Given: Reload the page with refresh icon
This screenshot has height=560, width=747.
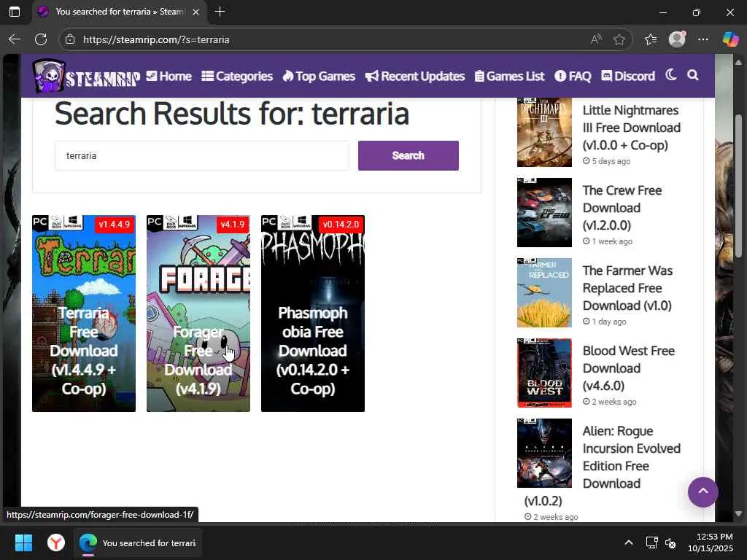Looking at the screenshot, I should [x=41, y=39].
